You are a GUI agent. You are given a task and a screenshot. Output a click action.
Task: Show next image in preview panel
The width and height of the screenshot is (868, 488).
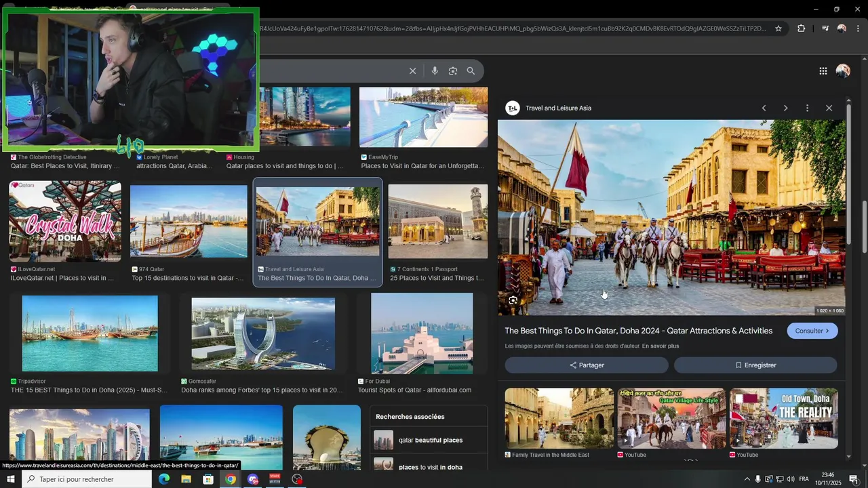click(786, 108)
